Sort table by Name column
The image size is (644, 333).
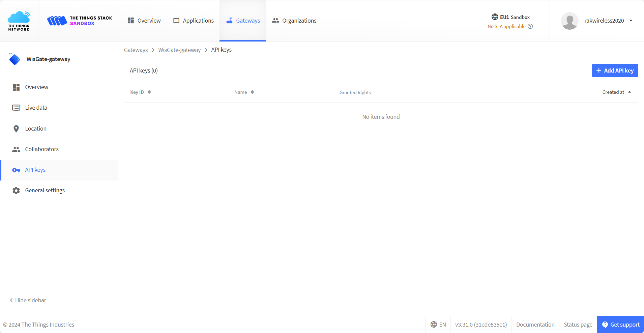pyautogui.click(x=244, y=92)
